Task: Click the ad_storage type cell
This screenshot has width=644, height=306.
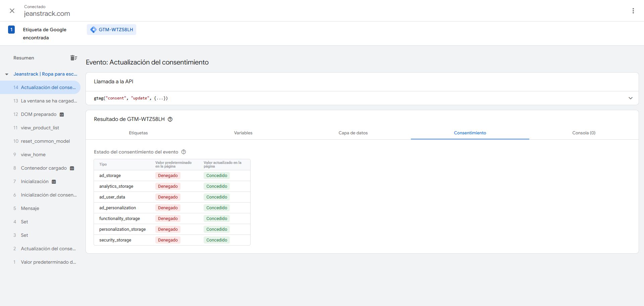Action: tap(110, 176)
